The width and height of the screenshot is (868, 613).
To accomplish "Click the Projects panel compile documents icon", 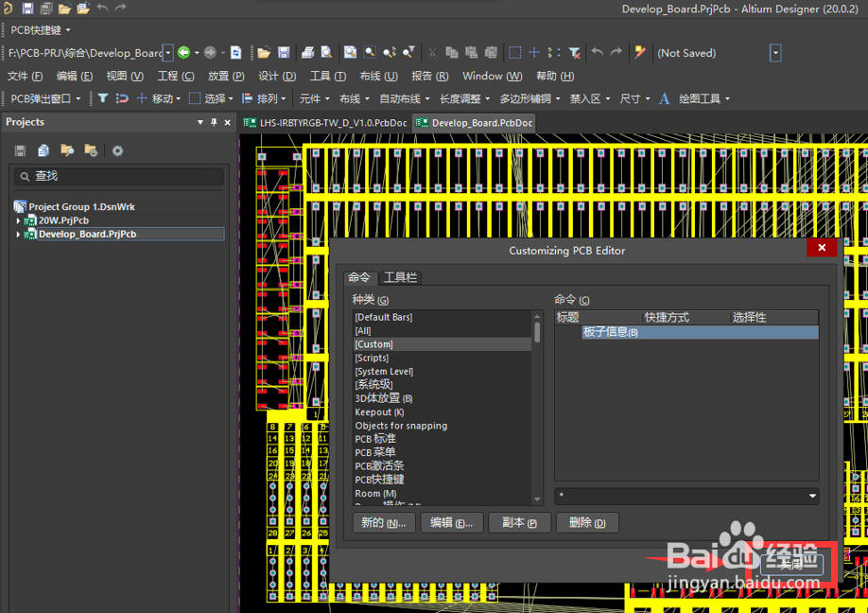I will [43, 150].
